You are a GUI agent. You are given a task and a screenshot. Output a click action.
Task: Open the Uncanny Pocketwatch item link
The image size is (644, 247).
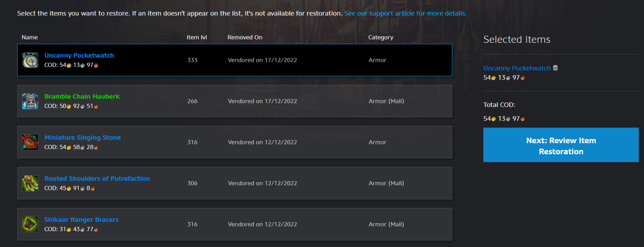tap(79, 55)
